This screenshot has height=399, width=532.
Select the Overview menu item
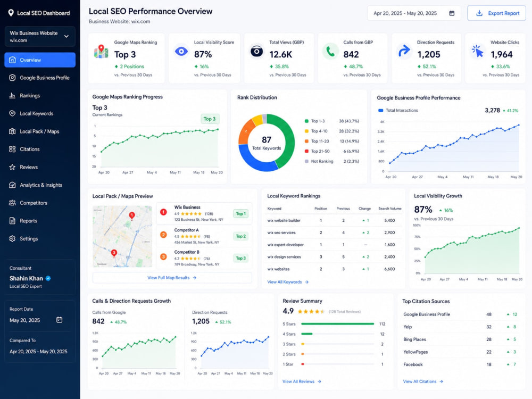(x=40, y=60)
